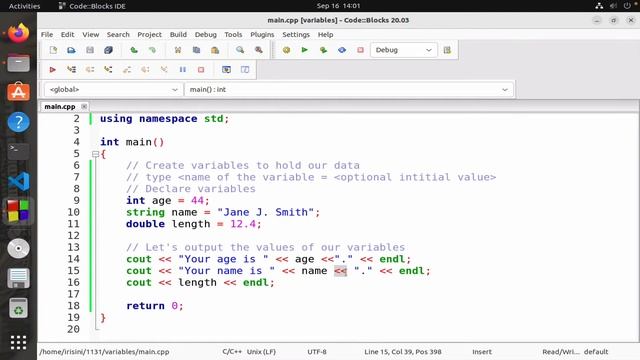This screenshot has width=640, height=360.
Task: Cut selected text with scissors icon
Action: pyautogui.click(x=178, y=50)
